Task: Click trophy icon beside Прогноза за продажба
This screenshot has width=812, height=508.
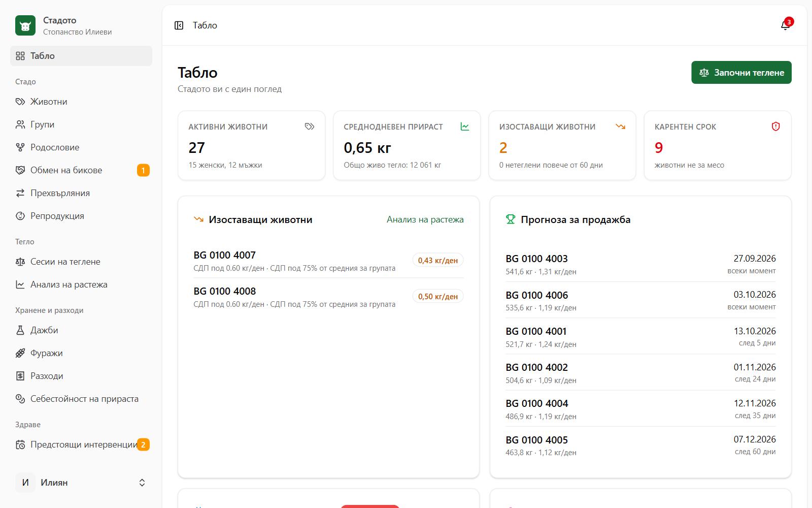Action: click(x=511, y=219)
